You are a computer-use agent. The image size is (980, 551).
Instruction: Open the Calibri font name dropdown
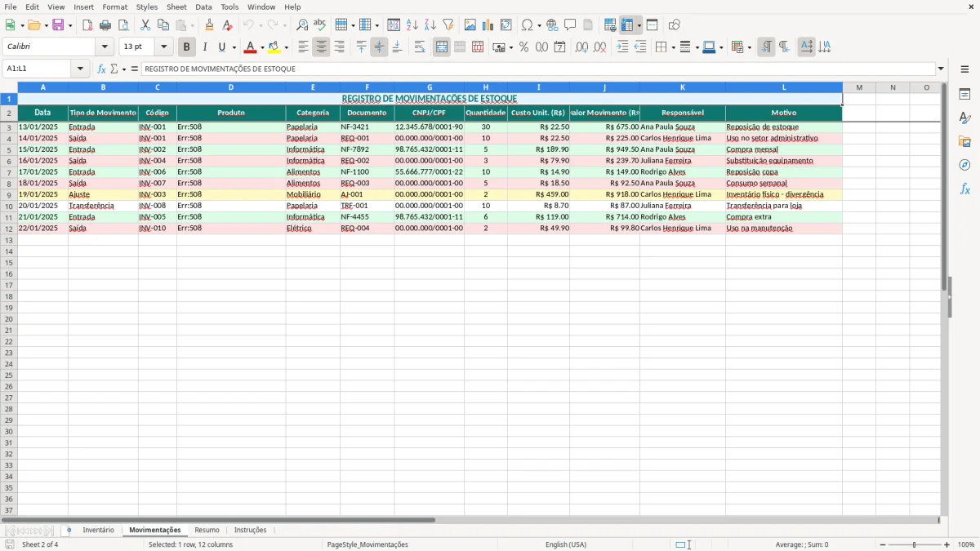tap(105, 47)
